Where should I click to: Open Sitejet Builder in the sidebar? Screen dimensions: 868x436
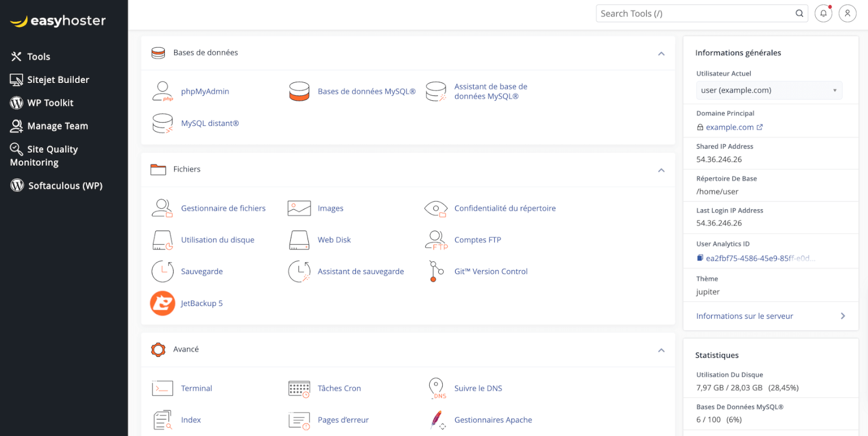pyautogui.click(x=49, y=80)
